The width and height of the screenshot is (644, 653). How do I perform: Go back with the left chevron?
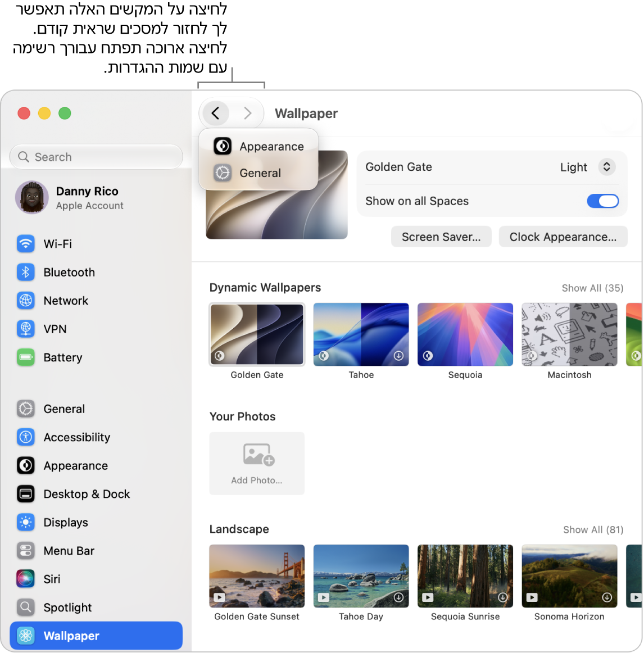tap(215, 113)
